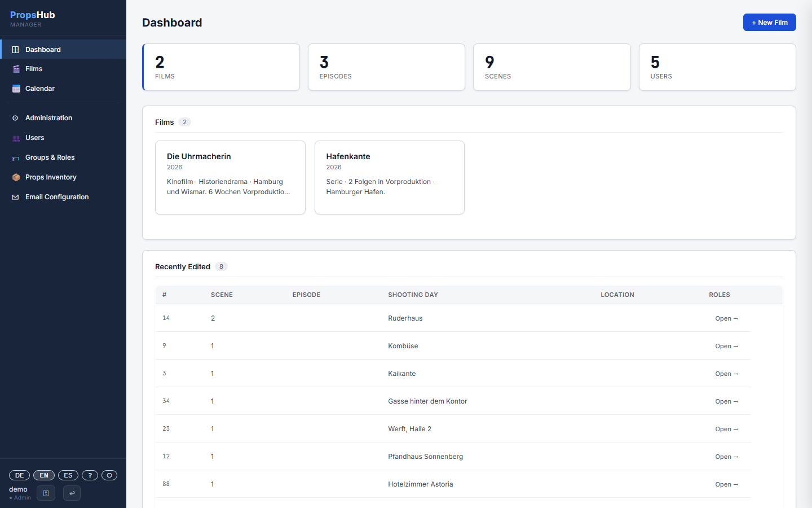Image resolution: width=812 pixels, height=508 pixels.
Task: Click the + New Film button
Action: click(x=769, y=23)
